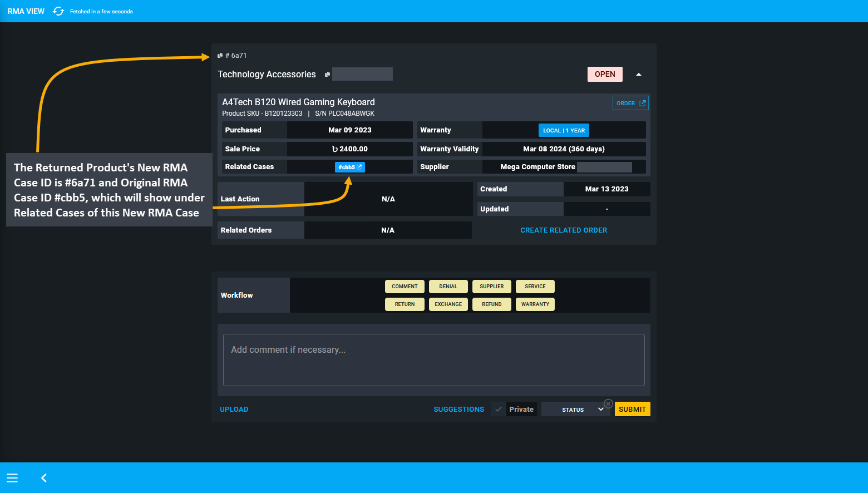Screen dimensions: 868x493
Task: Open the hamburger menu in bottom bar
Action: click(12, 478)
